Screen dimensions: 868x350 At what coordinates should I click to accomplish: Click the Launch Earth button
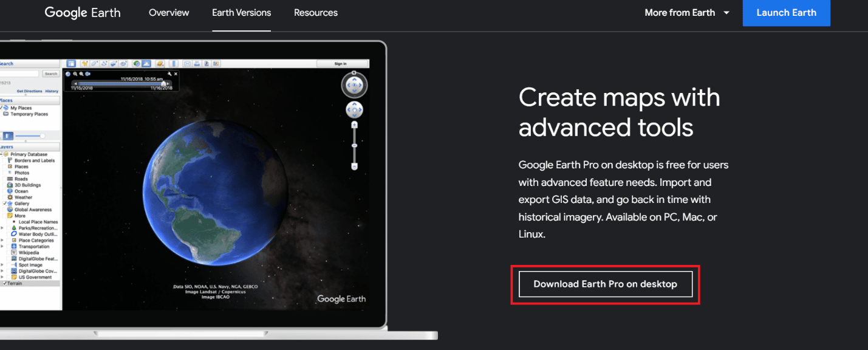coord(787,13)
